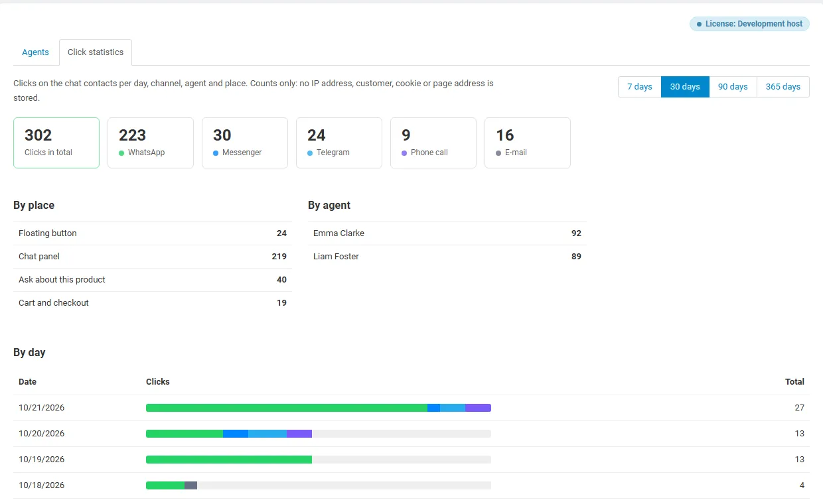
Task: Select the Telegram clicks card
Action: tap(339, 143)
